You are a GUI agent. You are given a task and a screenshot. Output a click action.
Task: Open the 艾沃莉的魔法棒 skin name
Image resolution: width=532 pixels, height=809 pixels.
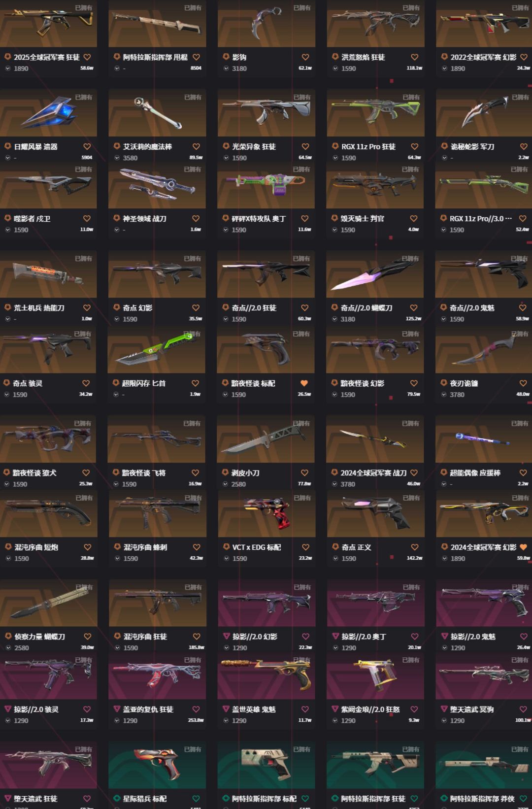pos(147,147)
